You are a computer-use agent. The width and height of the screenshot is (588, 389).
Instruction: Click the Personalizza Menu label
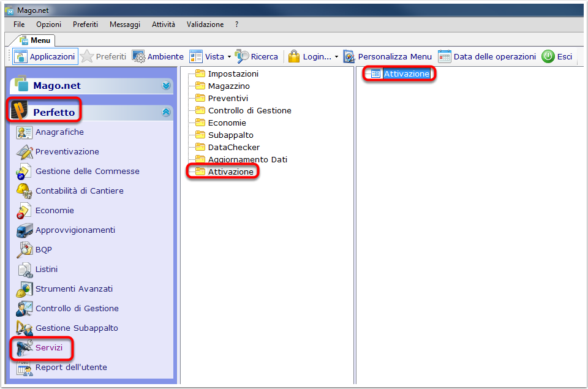click(x=395, y=56)
